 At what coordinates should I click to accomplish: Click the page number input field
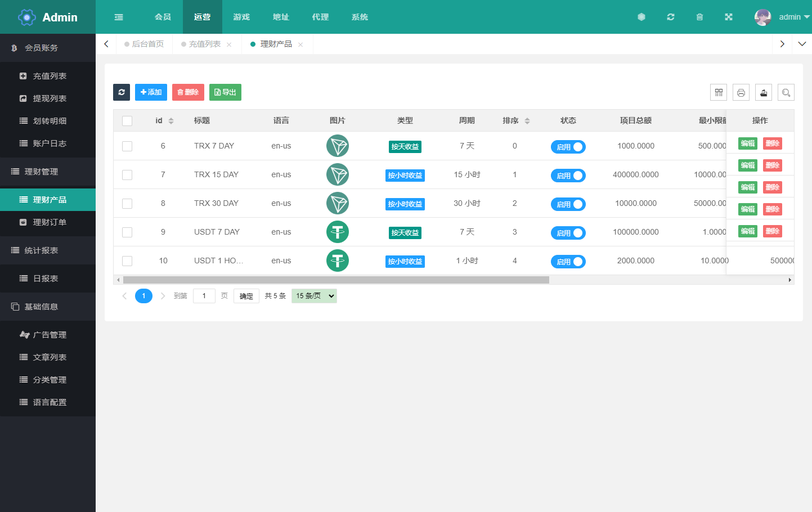tap(204, 296)
